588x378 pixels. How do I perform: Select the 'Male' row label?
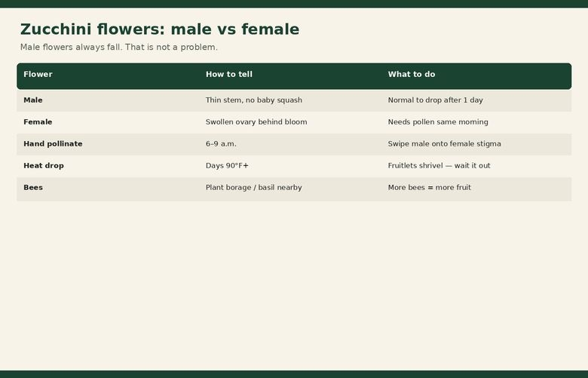pos(33,100)
